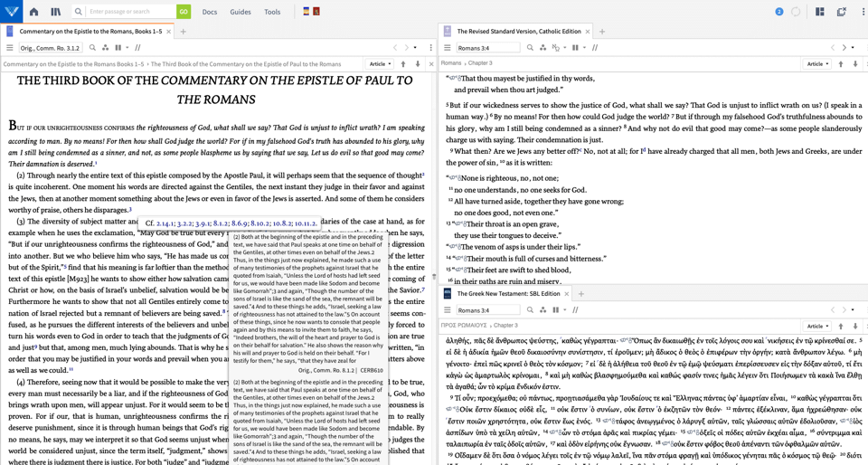868x465 pixels.
Task: Open the Guides menu
Action: [241, 12]
